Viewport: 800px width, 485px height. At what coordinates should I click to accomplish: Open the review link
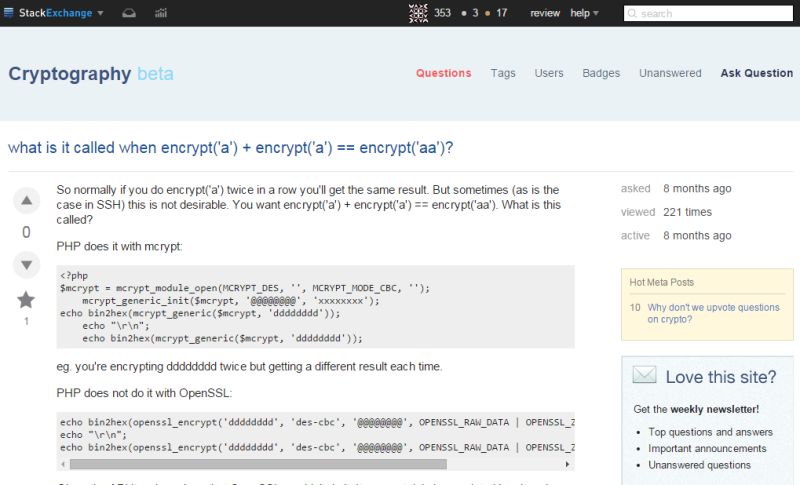click(544, 13)
